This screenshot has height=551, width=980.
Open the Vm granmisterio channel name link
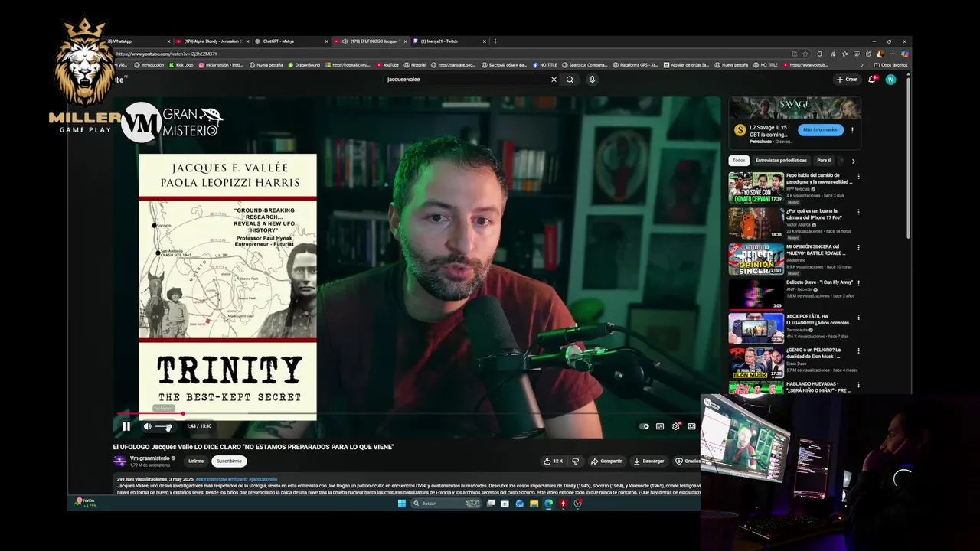(149, 458)
